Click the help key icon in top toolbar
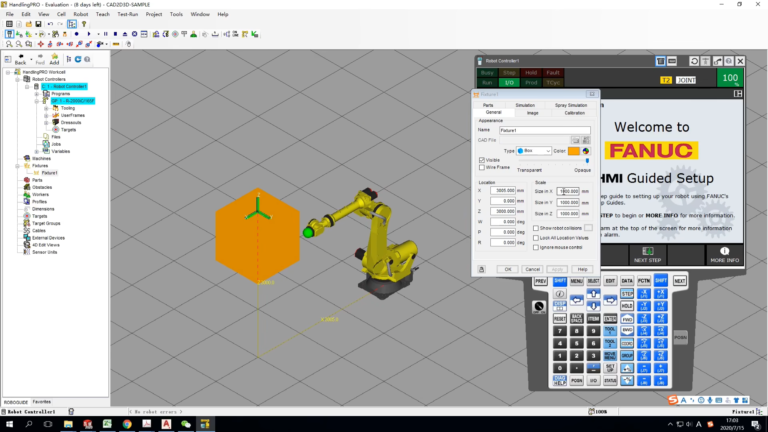Screen dimensions: 768x432 coord(84,24)
